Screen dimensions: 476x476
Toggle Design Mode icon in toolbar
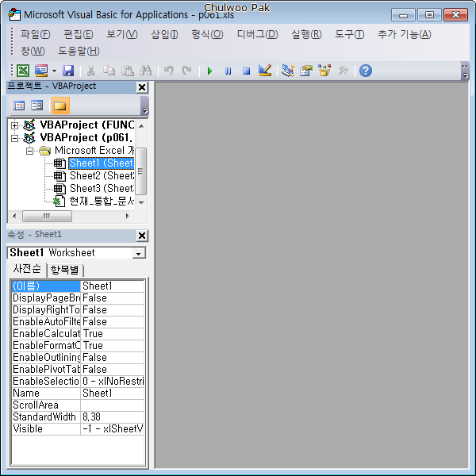pos(265,71)
